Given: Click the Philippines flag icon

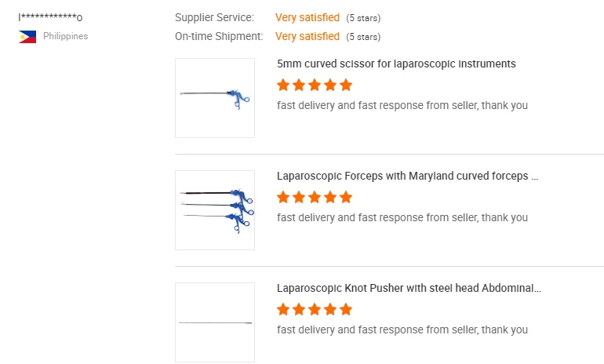Looking at the screenshot, I should click(27, 37).
